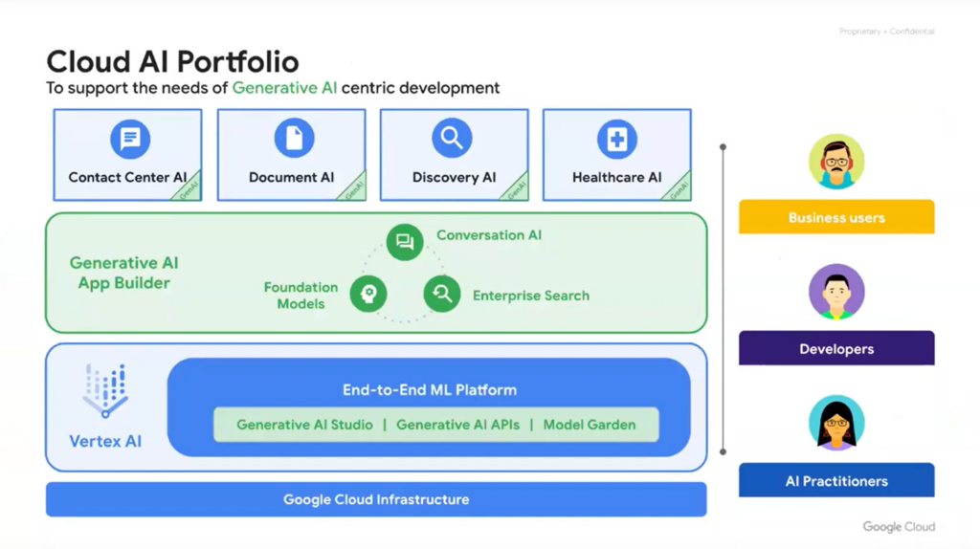Click the Google Cloud logo text
This screenshot has height=549, width=980.
899,526
